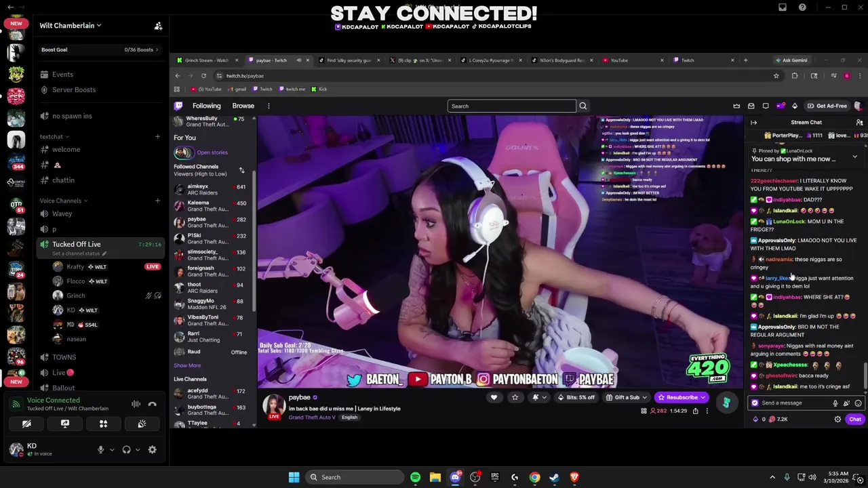Expand the pinned shop message chevron
Viewport: 868px width, 488px height.
pyautogui.click(x=854, y=157)
